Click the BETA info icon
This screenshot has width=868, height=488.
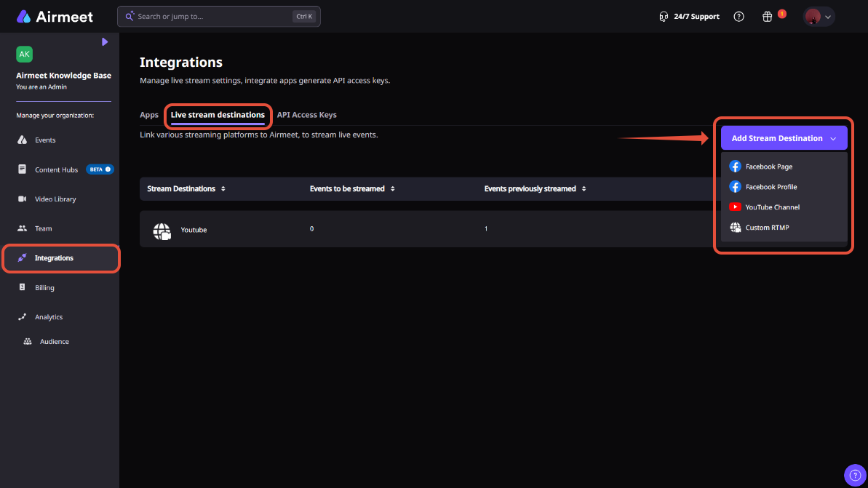[x=108, y=169]
